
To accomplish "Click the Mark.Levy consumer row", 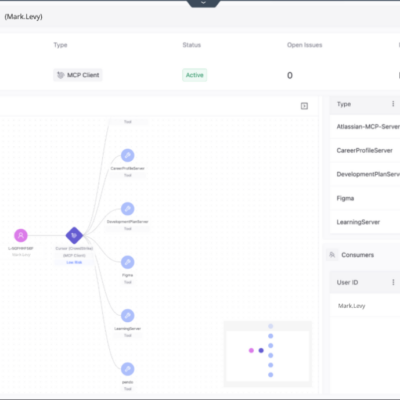I will (x=365, y=306).
